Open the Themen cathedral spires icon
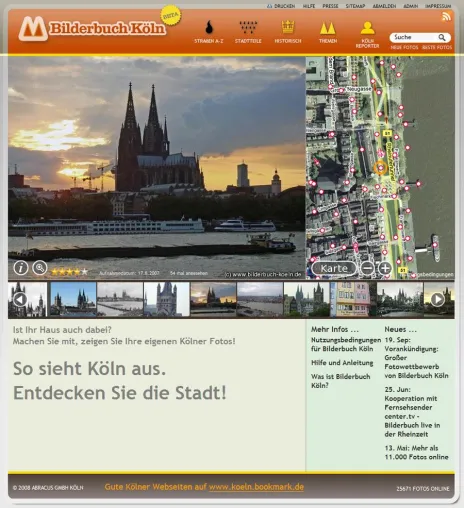This screenshot has height=508, width=464. [327, 28]
